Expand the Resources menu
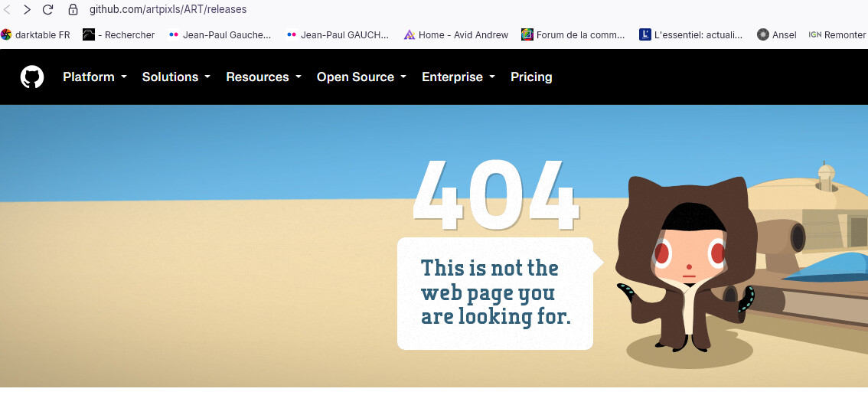The image size is (868, 405). [263, 77]
